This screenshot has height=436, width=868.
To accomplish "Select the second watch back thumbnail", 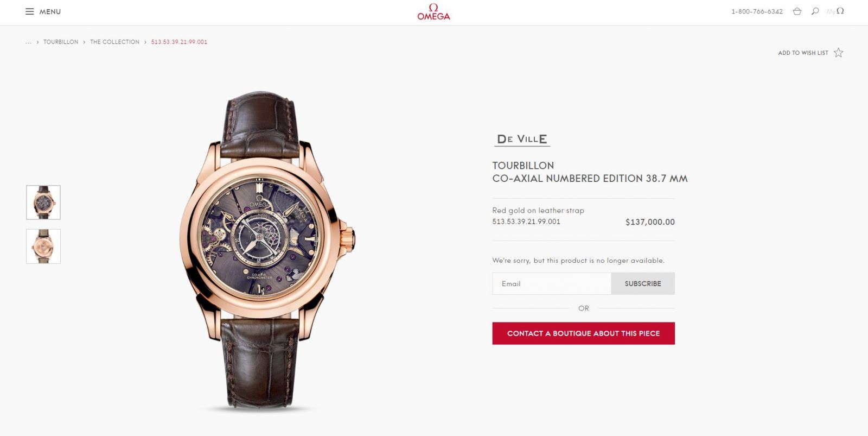I will click(43, 247).
